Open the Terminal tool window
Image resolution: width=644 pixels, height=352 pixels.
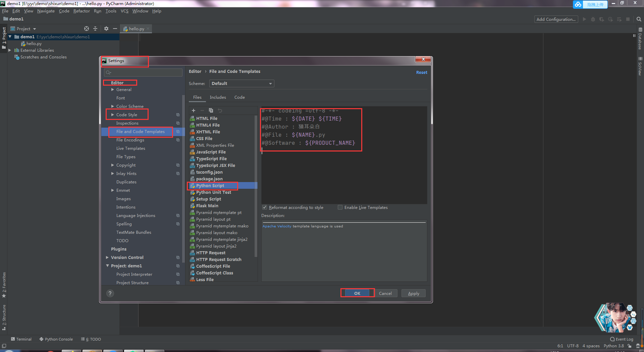click(21, 339)
